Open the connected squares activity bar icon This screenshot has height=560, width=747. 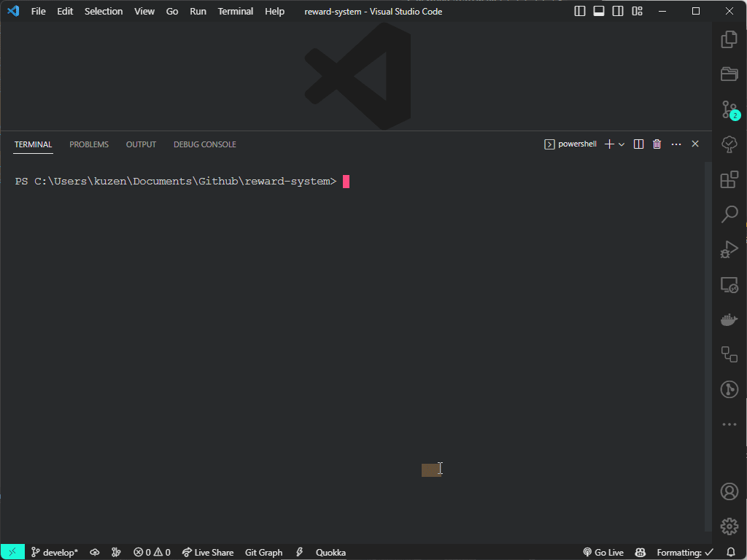point(729,354)
